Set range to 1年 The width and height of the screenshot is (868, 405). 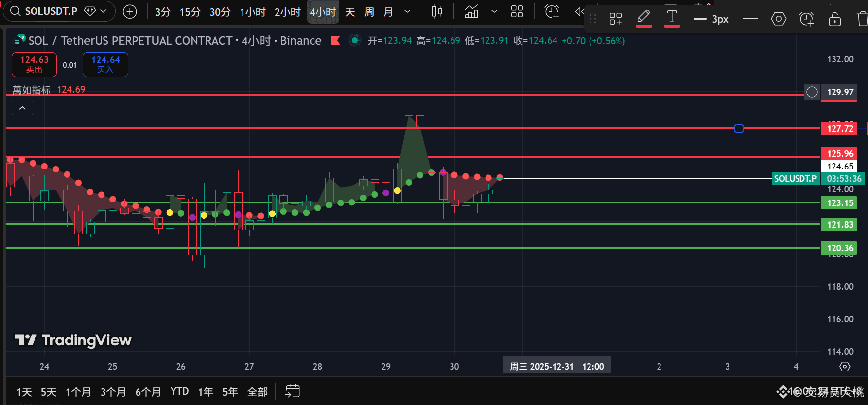tap(206, 392)
